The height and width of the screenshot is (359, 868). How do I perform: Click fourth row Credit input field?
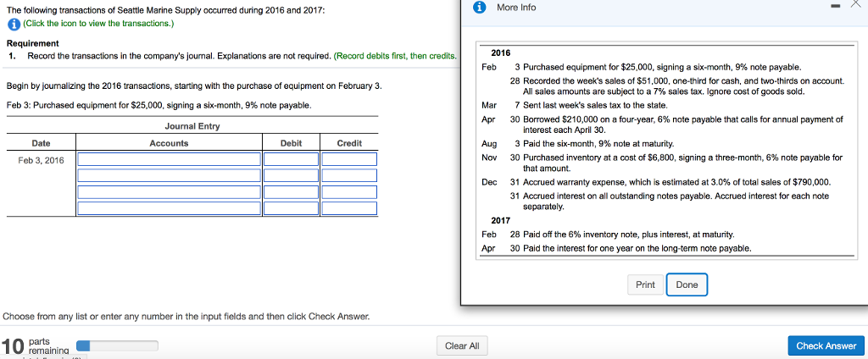point(349,208)
